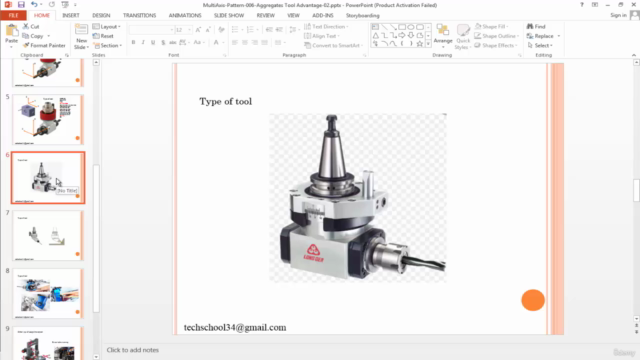
Task: Select slide 5 thumbnail
Action: click(x=48, y=120)
